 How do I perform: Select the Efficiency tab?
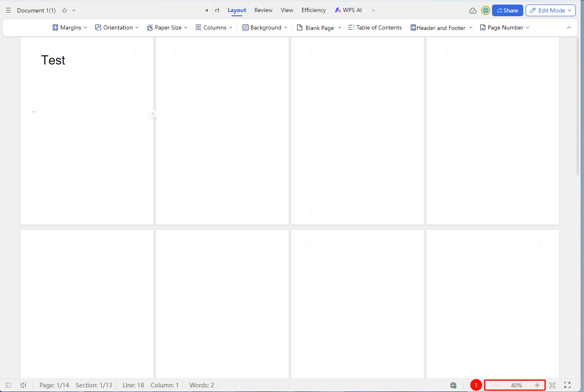tap(314, 10)
